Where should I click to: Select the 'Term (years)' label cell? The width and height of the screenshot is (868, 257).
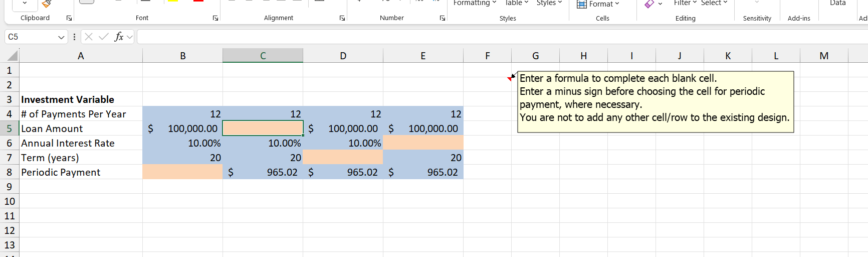[81, 158]
